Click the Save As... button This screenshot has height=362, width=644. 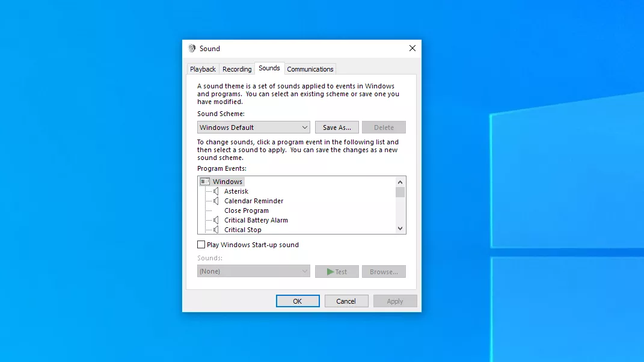[x=337, y=127]
